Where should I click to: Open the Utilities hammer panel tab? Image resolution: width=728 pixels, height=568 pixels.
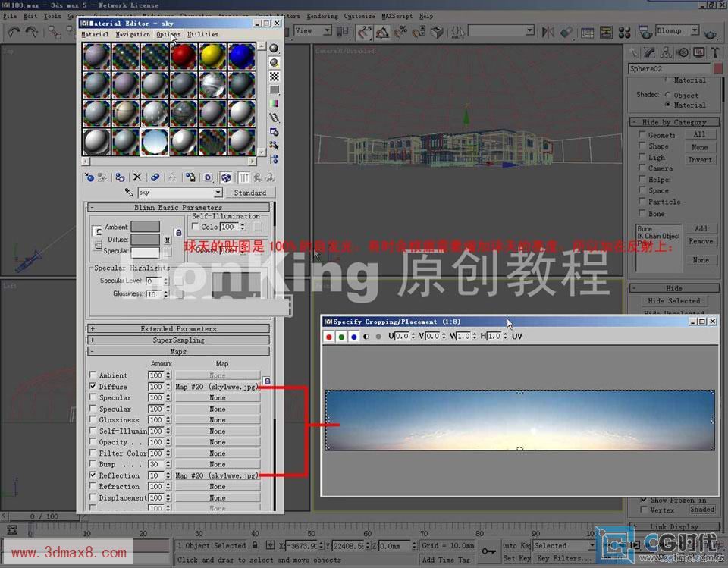coord(715,52)
